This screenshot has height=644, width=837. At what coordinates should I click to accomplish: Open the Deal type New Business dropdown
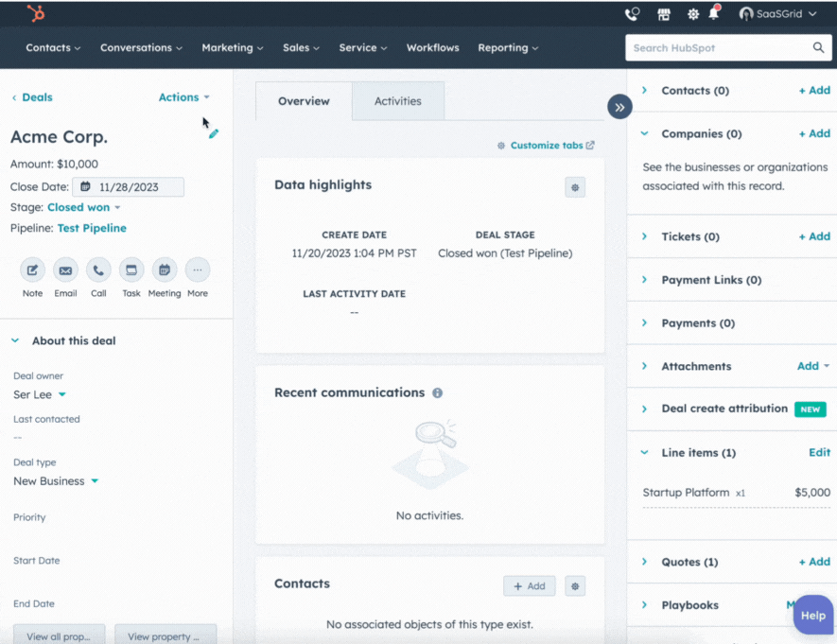(x=55, y=480)
